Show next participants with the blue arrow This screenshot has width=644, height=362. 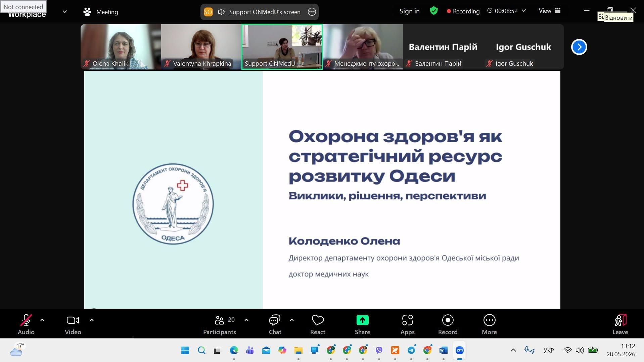coord(579,47)
